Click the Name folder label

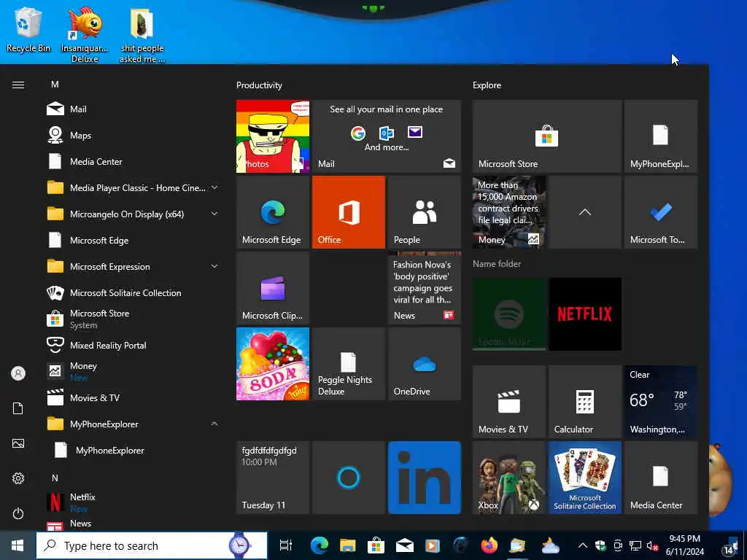[x=497, y=264]
